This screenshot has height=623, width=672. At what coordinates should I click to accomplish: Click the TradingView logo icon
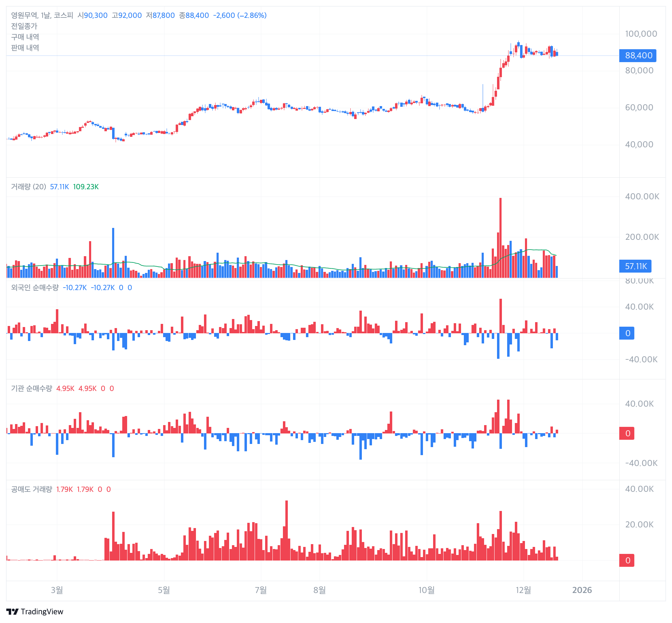(x=12, y=611)
